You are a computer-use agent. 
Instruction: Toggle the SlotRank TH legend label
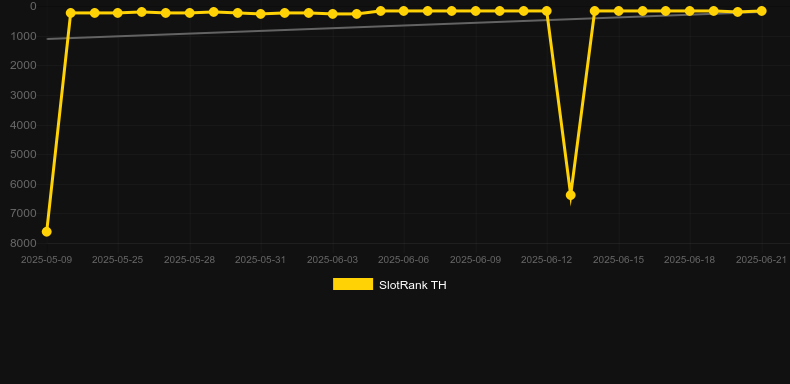pos(413,285)
